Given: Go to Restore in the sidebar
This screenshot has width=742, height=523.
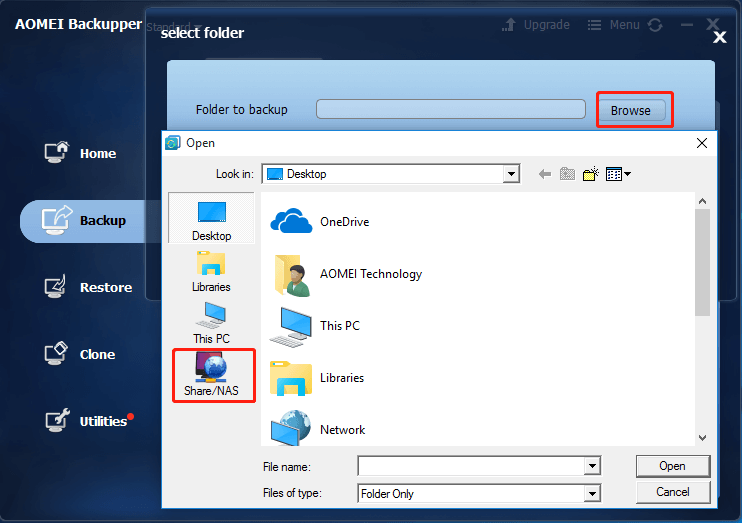Looking at the screenshot, I should tap(88, 287).
